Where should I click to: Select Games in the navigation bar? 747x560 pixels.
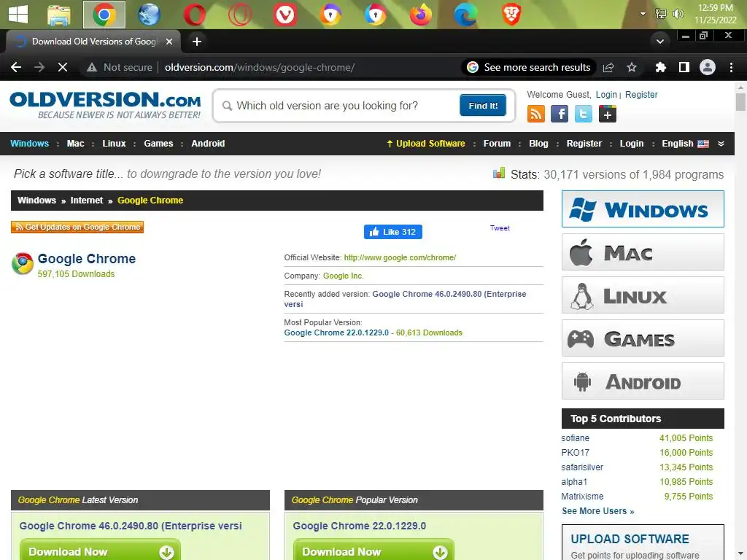pyautogui.click(x=158, y=144)
